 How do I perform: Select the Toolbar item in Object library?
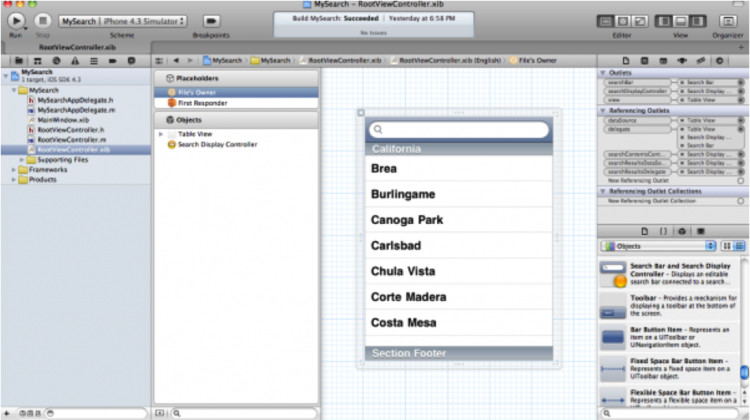(669, 306)
